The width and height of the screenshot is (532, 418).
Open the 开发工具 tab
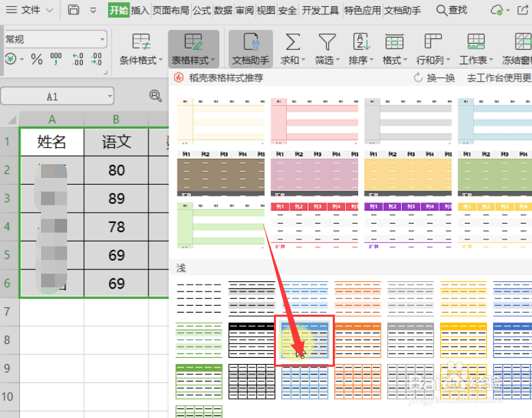coord(320,10)
